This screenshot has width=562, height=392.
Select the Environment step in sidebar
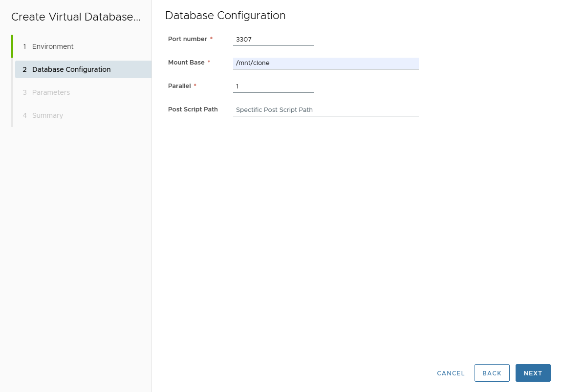(x=52, y=46)
